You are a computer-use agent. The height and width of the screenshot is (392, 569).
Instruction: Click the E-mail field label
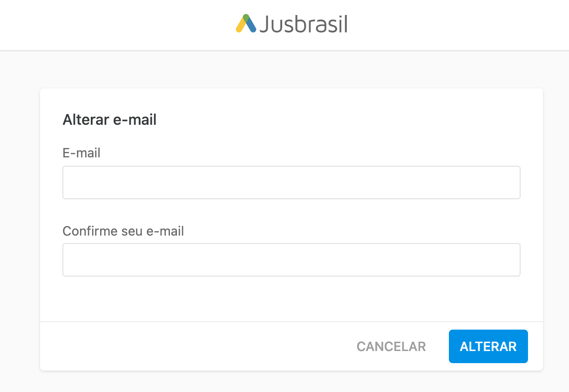(x=81, y=153)
